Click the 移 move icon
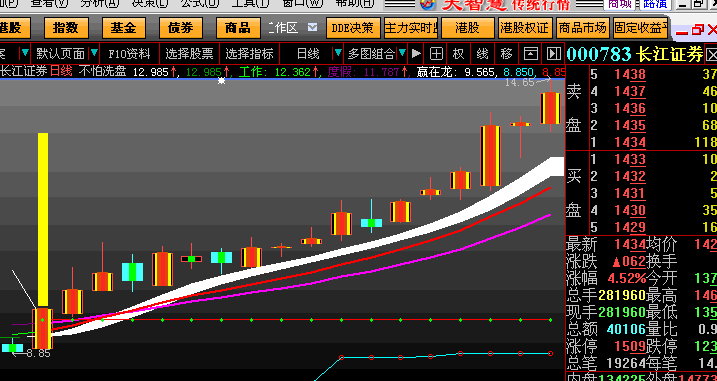The width and height of the screenshot is (717, 381). point(507,54)
